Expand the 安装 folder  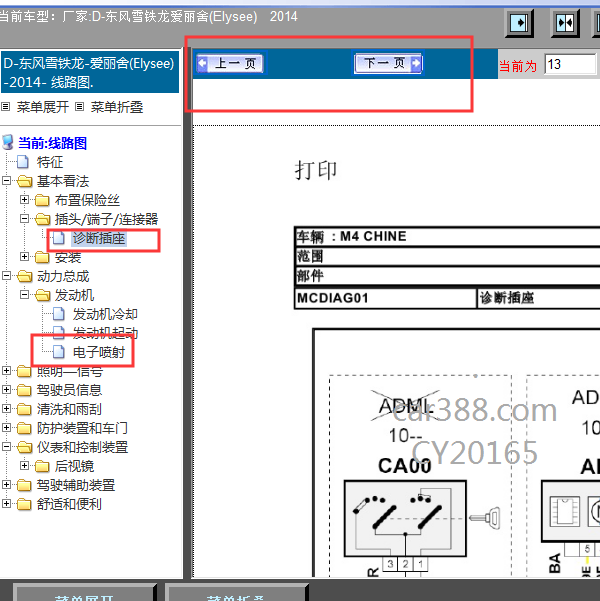click(25, 256)
